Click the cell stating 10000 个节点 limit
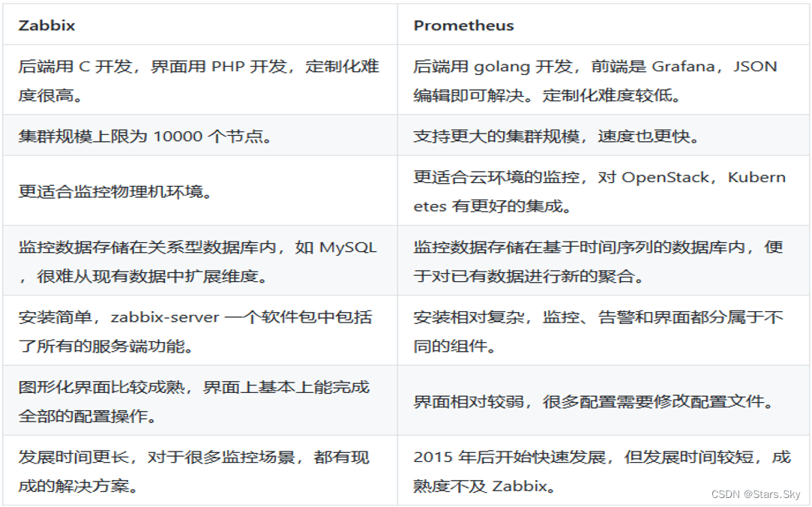The height and width of the screenshot is (507, 812). point(200,135)
